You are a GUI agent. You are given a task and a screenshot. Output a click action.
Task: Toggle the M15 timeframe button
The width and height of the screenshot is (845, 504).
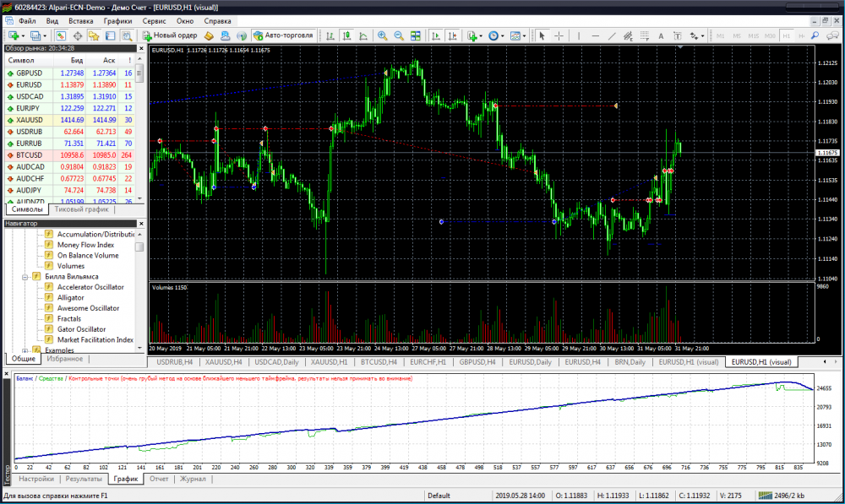pos(753,36)
